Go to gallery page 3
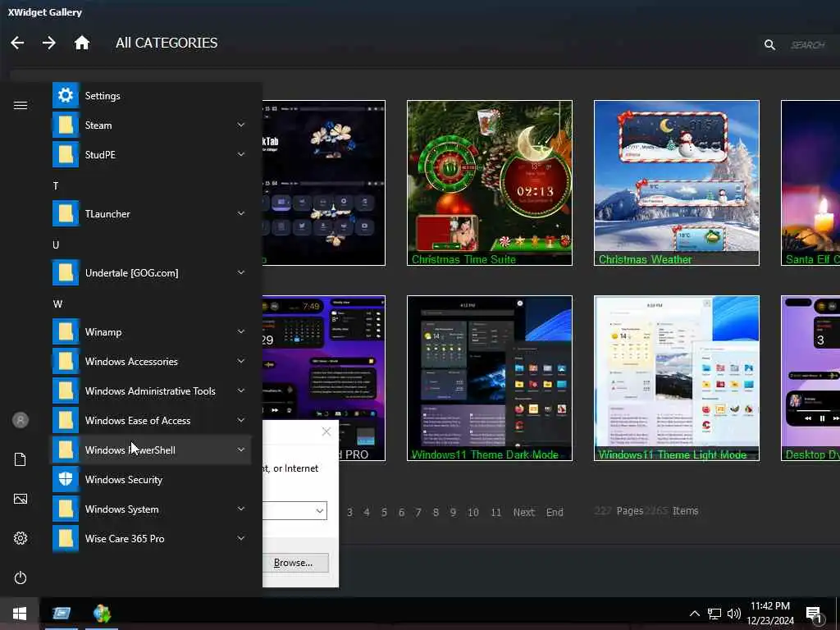The width and height of the screenshot is (840, 630). [349, 512]
